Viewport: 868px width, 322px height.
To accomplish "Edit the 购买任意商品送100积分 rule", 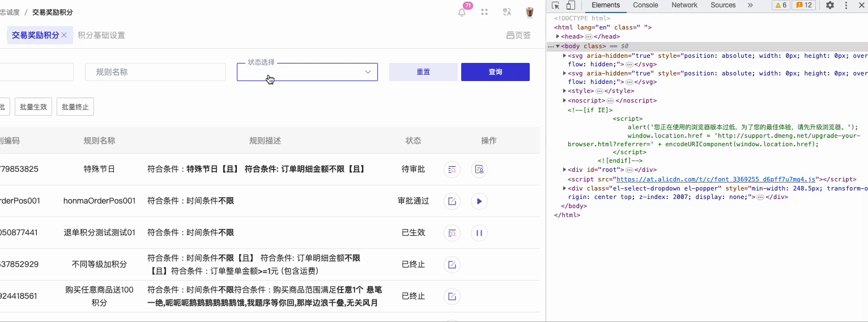I will coord(452,296).
